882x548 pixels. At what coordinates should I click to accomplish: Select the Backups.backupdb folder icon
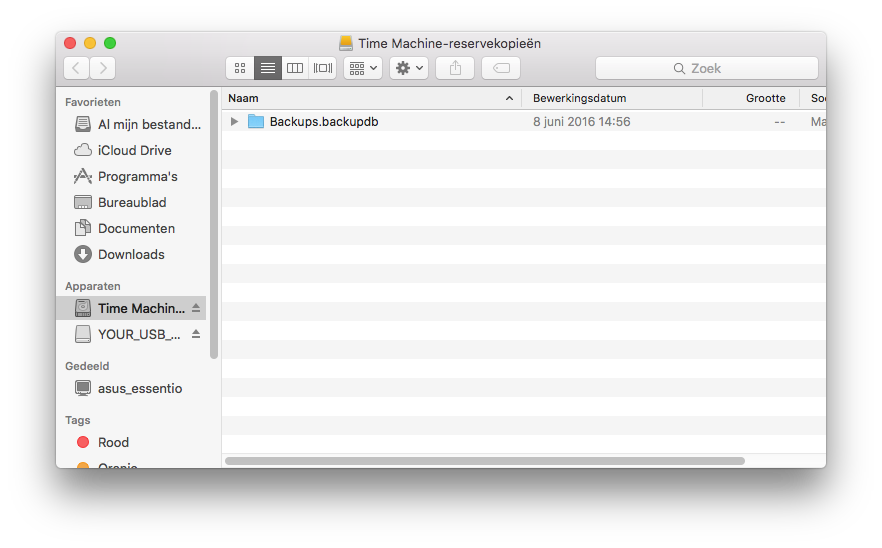point(256,121)
